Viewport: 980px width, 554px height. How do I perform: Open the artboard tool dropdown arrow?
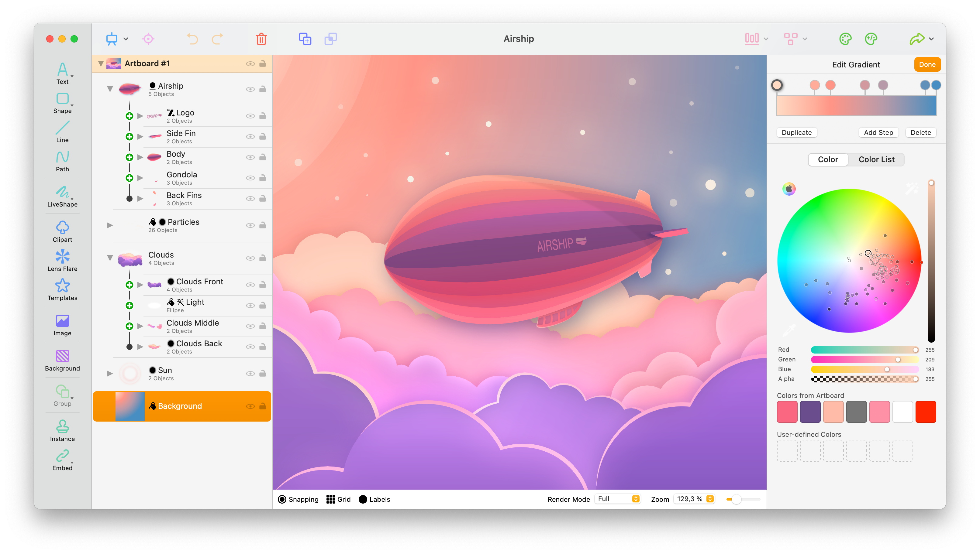point(126,39)
